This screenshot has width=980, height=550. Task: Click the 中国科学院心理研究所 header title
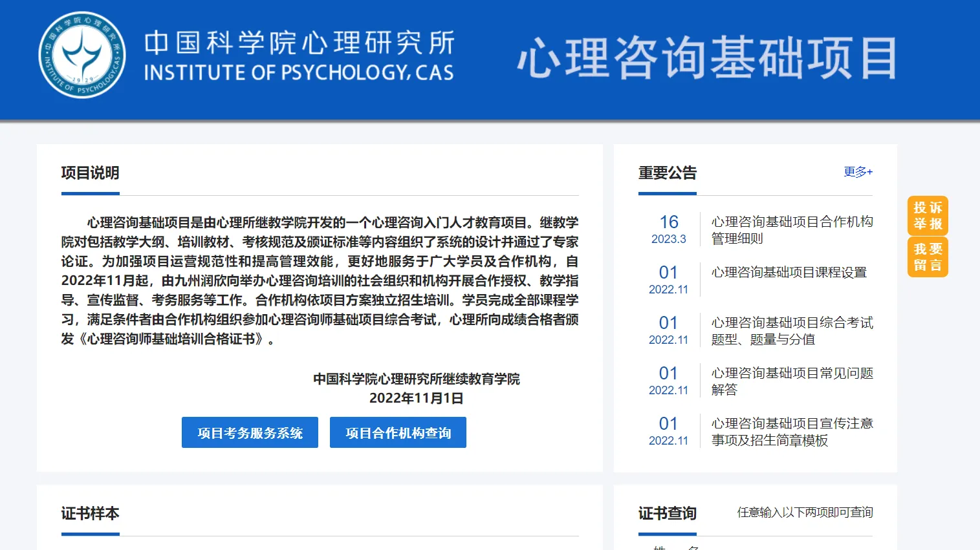click(299, 43)
